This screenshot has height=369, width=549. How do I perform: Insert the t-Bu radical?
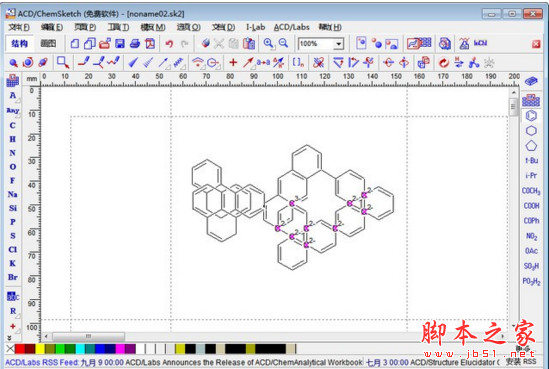531,161
